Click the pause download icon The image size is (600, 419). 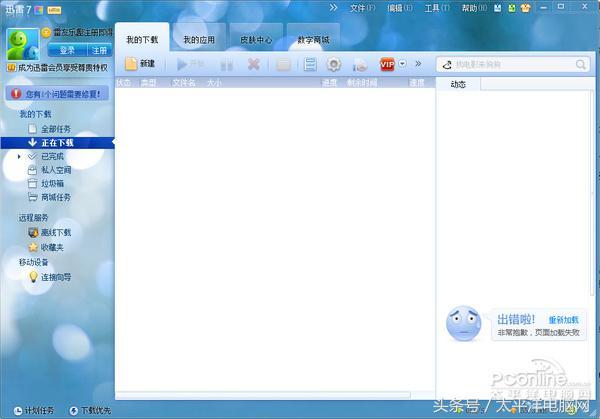tap(227, 65)
